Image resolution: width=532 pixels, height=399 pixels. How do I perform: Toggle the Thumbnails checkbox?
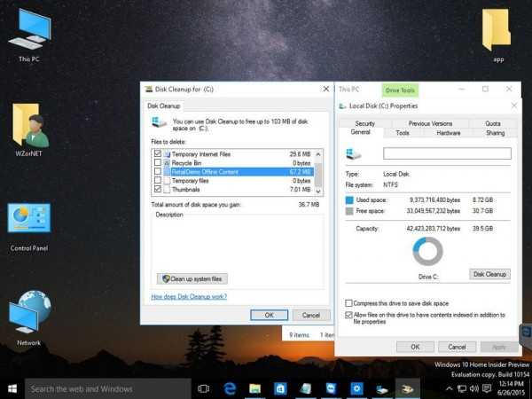(x=158, y=189)
